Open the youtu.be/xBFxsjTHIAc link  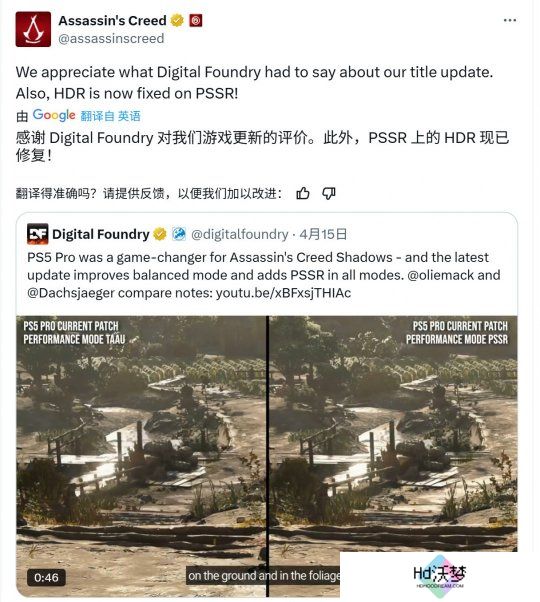[283, 293]
